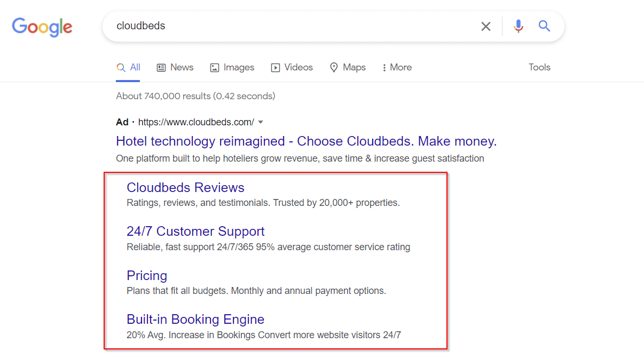Expand the ad URL dropdown arrow

tap(261, 122)
